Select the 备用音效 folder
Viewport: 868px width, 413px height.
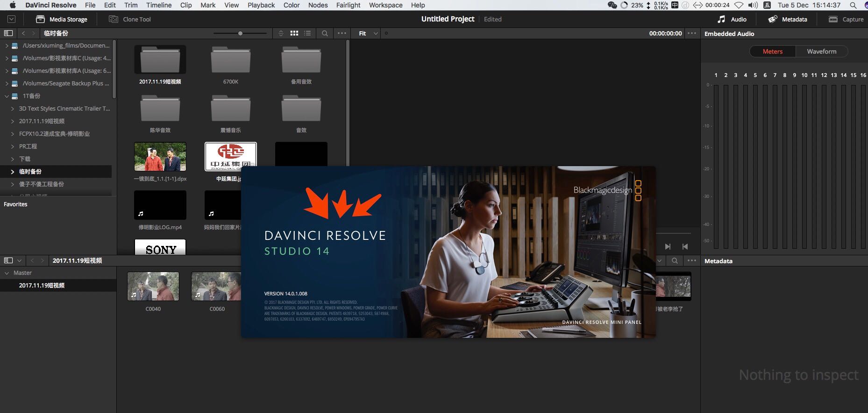(x=301, y=59)
